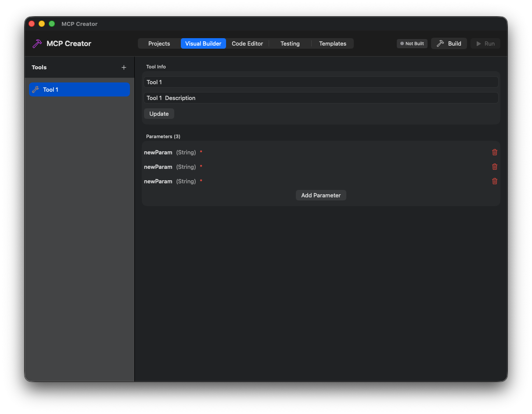Select the Visual Builder tab

click(x=203, y=43)
